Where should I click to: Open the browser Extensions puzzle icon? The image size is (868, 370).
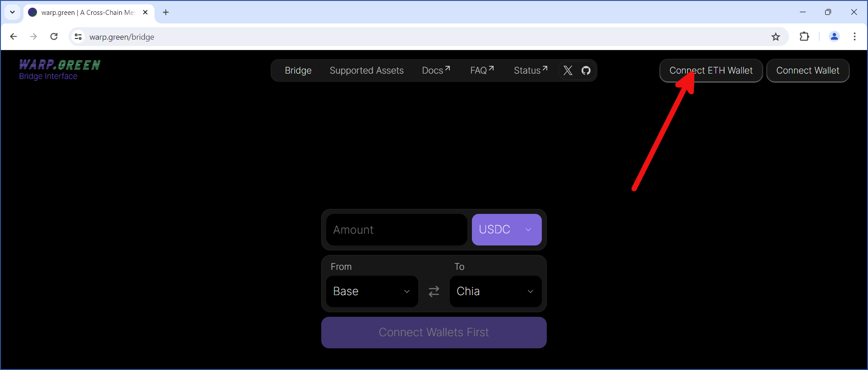pos(804,37)
